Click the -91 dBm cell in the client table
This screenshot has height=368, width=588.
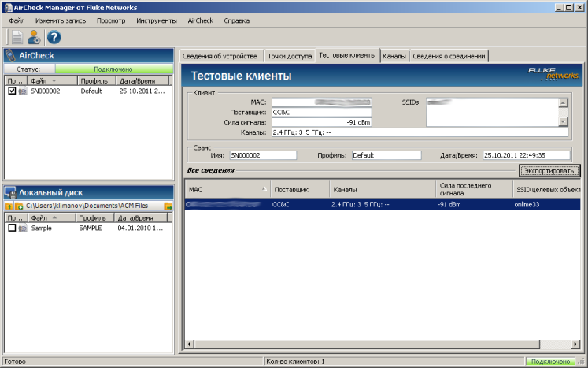(449, 205)
